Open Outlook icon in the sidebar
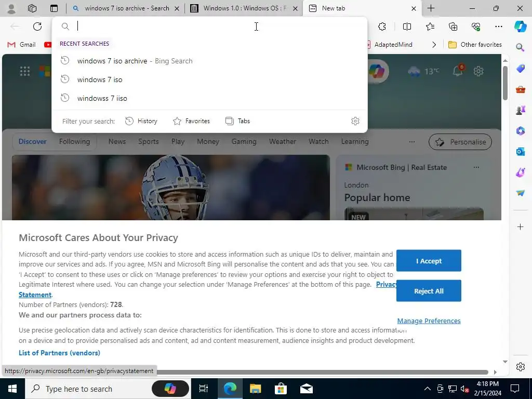 click(520, 152)
